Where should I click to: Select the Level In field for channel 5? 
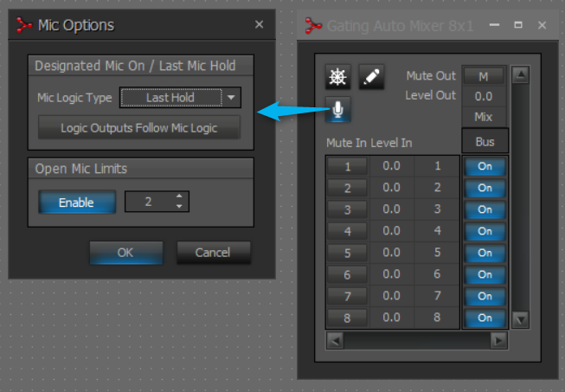click(x=391, y=253)
